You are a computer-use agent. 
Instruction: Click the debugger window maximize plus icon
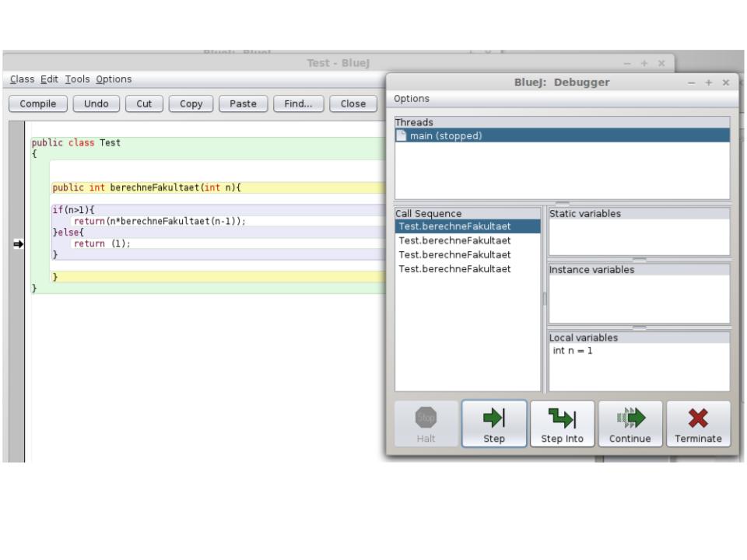(x=708, y=82)
